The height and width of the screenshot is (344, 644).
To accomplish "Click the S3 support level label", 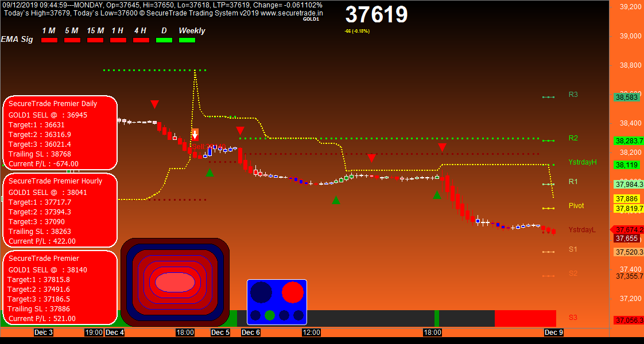I will click(573, 318).
